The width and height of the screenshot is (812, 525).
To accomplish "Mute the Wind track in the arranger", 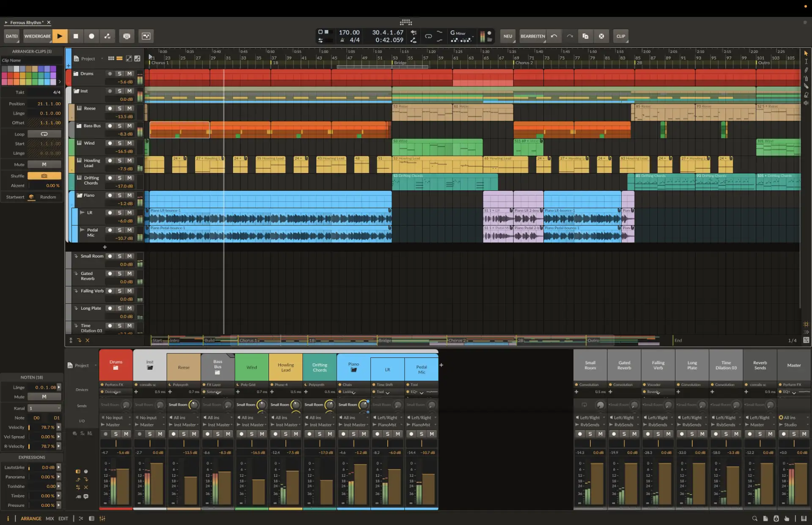I will click(129, 143).
